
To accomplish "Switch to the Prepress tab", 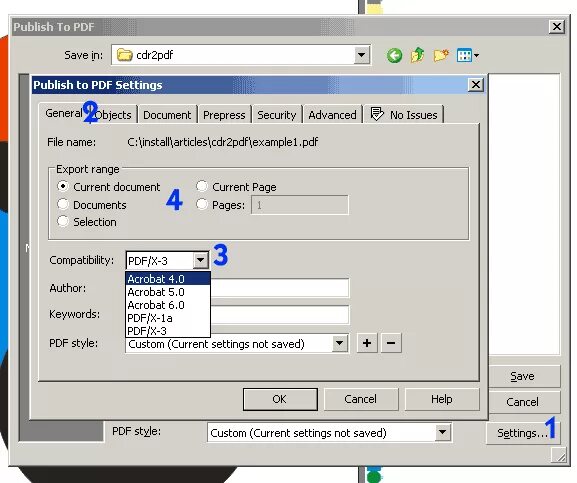I will pyautogui.click(x=224, y=115).
